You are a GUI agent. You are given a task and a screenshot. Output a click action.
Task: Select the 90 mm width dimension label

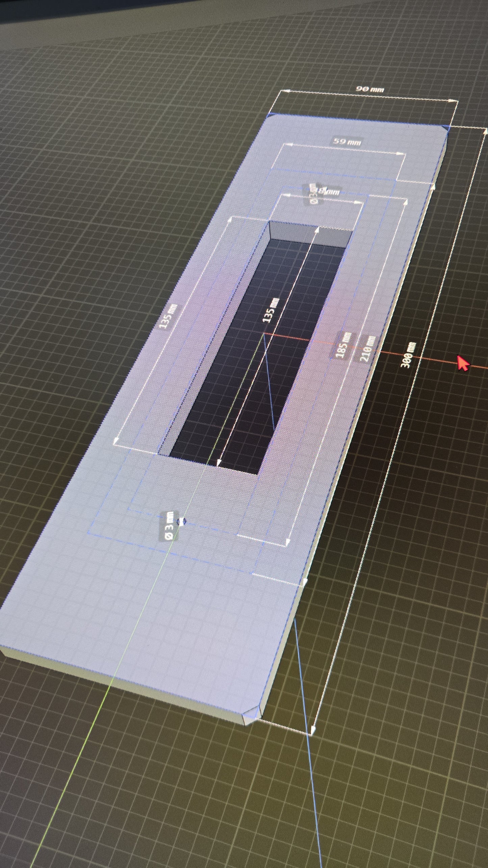click(x=370, y=89)
